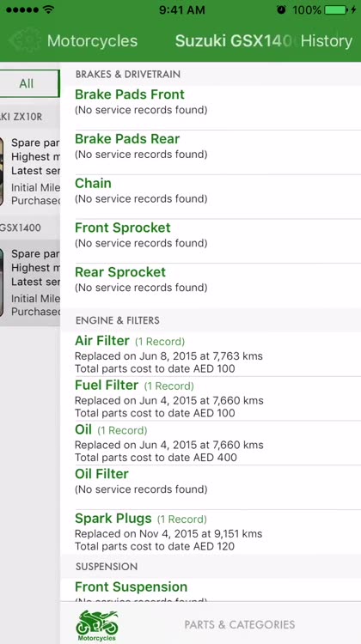Select the Chain part row
361x644 pixels.
[x=211, y=197]
